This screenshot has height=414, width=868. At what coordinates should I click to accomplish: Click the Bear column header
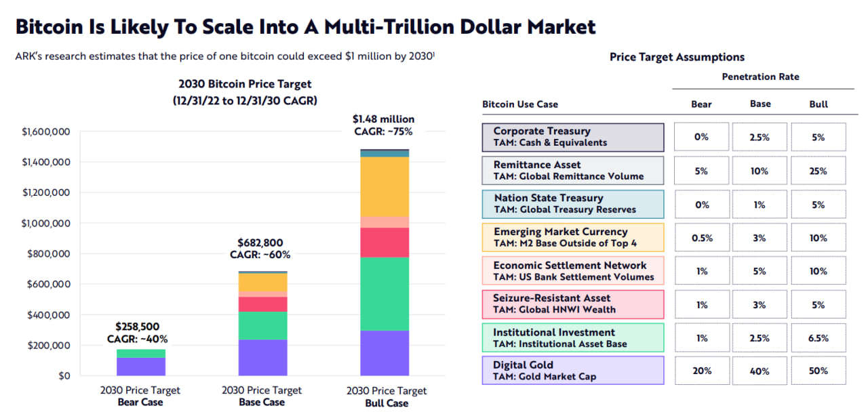pos(701,104)
